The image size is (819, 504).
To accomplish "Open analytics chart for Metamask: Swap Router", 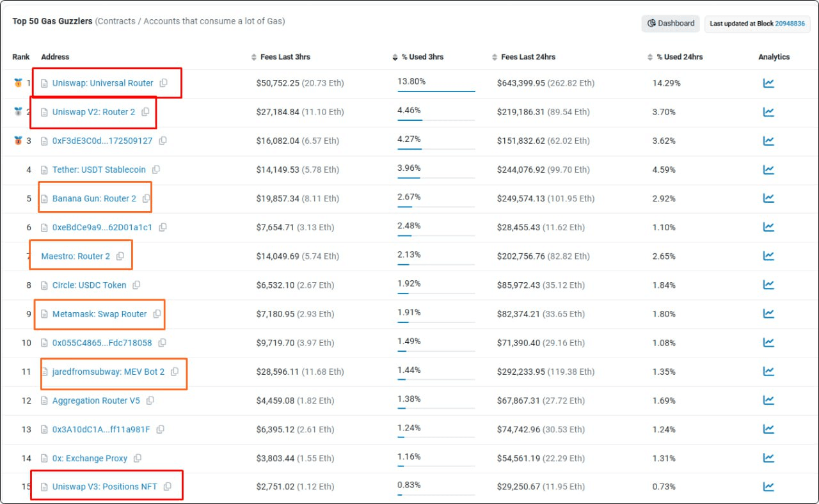I will click(768, 313).
